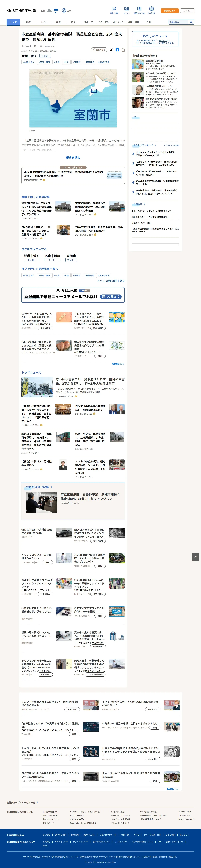Click 今すぐ購入 on L.L.Bean 春夏 ad
Screen dimensions: 201x868
tap(98, 594)
